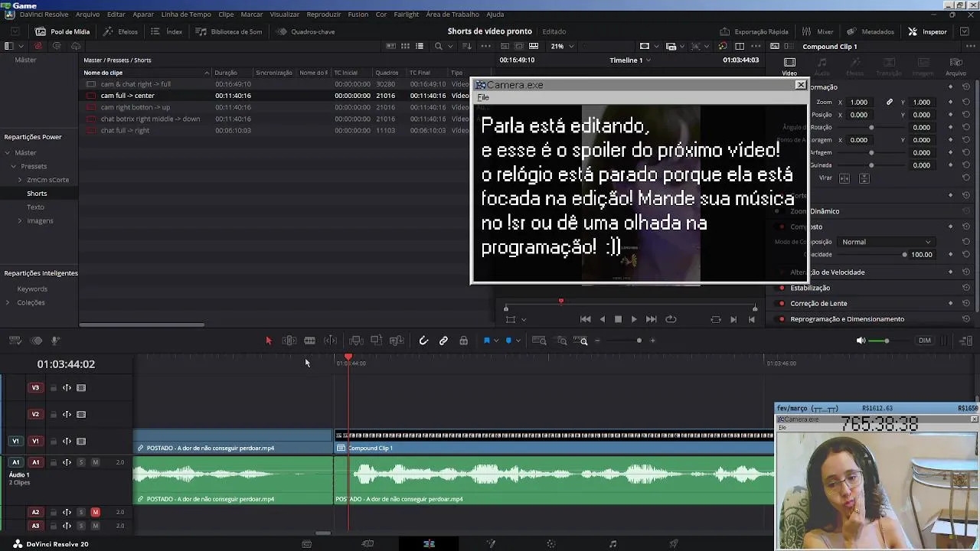Solo the A1 audio track
Image resolution: width=980 pixels, height=551 pixels.
coord(81,462)
